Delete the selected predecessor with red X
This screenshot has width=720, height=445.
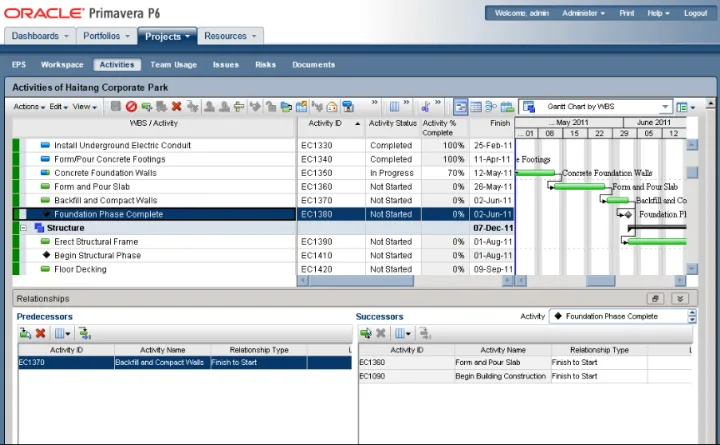coord(41,333)
